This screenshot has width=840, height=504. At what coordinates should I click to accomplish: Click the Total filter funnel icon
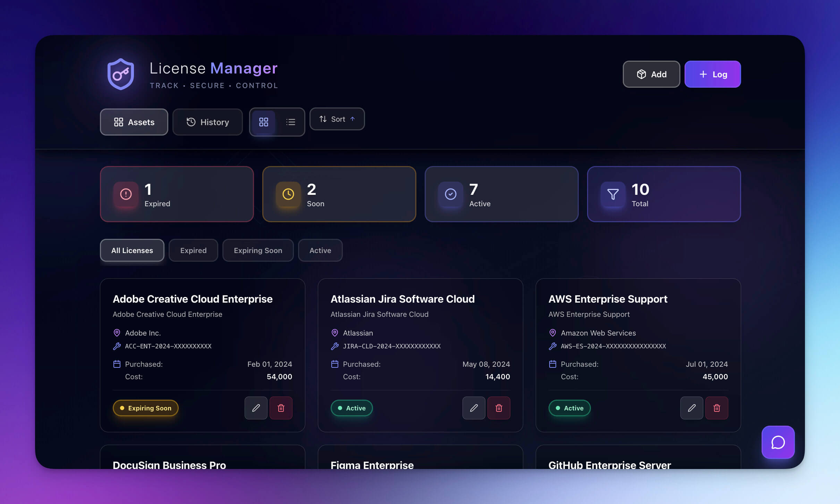[x=612, y=194]
